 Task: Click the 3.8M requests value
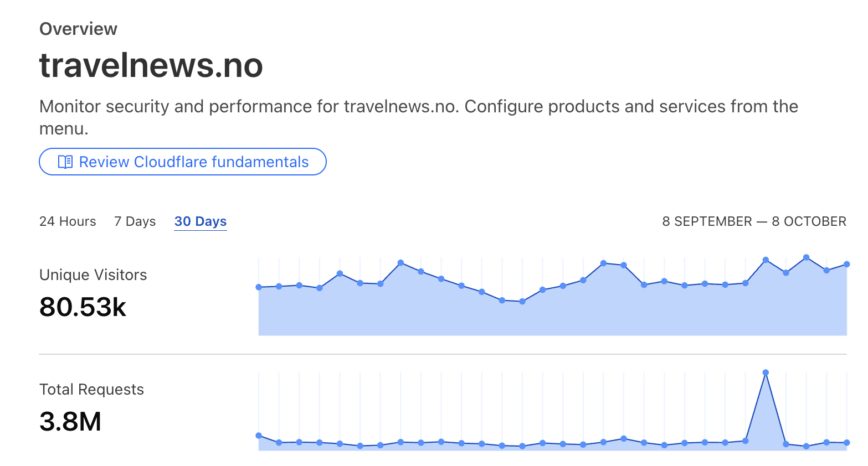[x=70, y=422]
